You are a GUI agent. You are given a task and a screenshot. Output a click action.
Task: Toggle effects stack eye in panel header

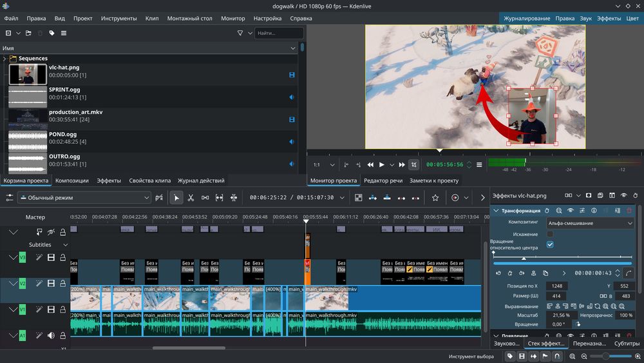pos(624,195)
